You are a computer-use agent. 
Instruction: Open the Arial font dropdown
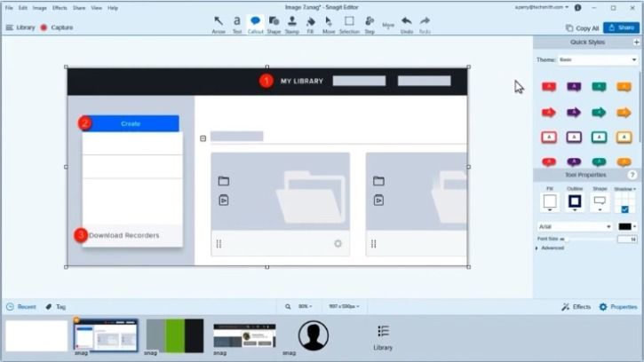point(575,226)
